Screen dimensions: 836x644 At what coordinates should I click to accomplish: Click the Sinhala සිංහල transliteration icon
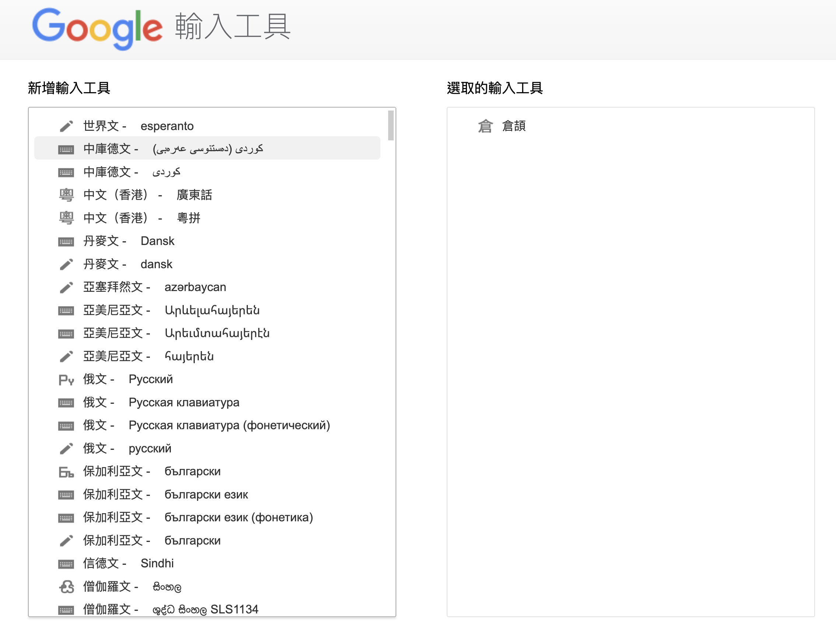pos(66,587)
